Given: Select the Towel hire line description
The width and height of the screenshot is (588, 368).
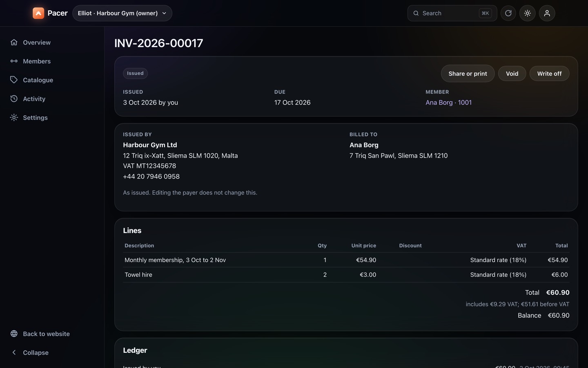Looking at the screenshot, I should (138, 275).
